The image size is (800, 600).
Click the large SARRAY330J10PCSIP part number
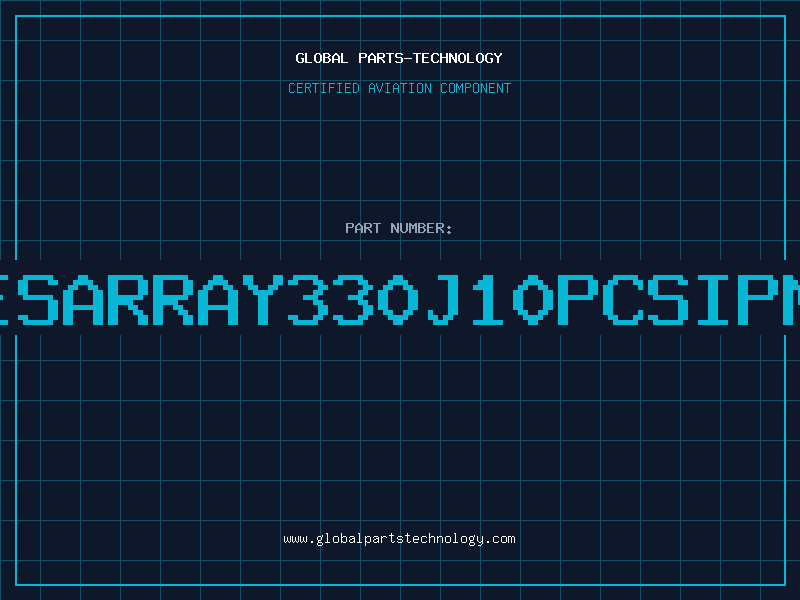tap(400, 299)
